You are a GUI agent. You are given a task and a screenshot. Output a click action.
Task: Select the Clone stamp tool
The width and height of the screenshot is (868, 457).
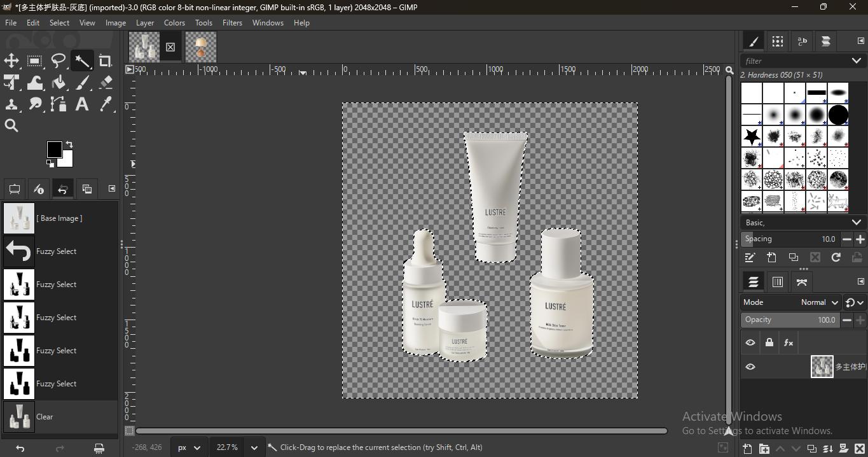point(11,104)
